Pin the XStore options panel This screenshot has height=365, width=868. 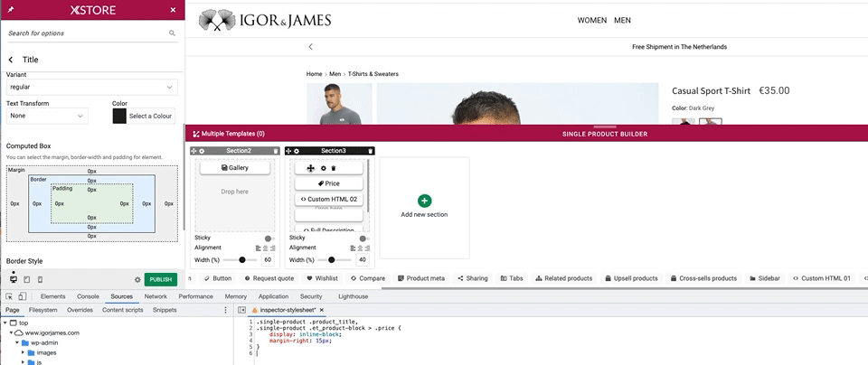pyautogui.click(x=11, y=10)
